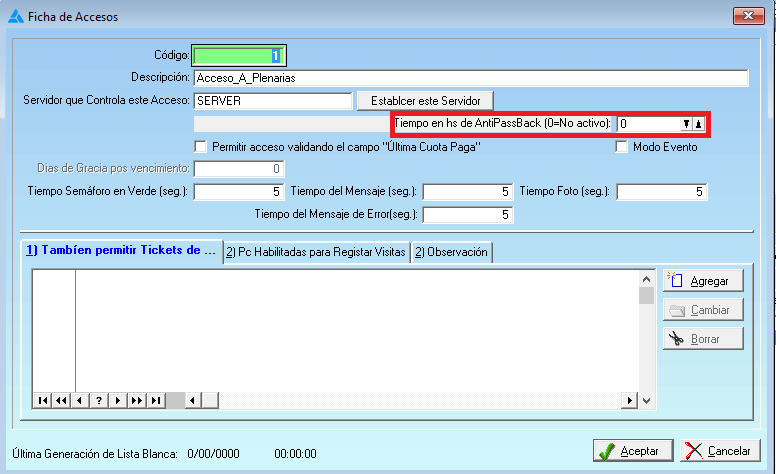Click Cancelar to discard changes

[x=719, y=451]
